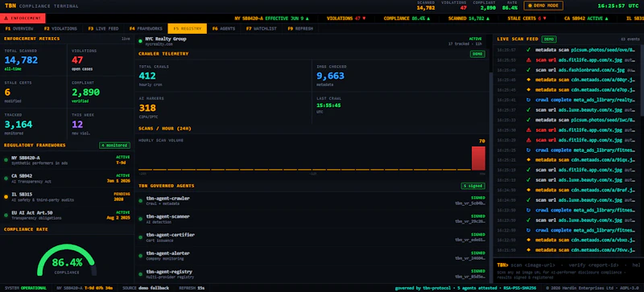The width and height of the screenshot is (644, 292).
Task: Open the F2 Violations tab
Action: [x=60, y=29]
